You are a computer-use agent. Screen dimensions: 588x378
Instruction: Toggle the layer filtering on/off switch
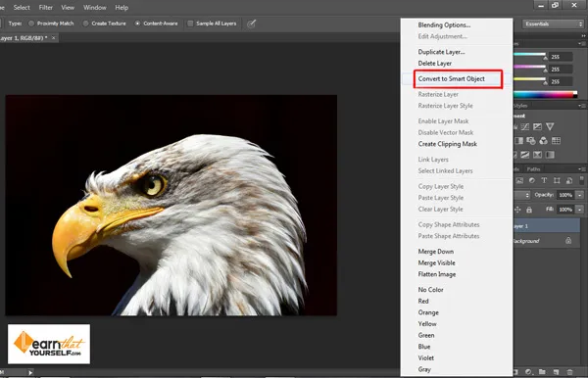[581, 180]
